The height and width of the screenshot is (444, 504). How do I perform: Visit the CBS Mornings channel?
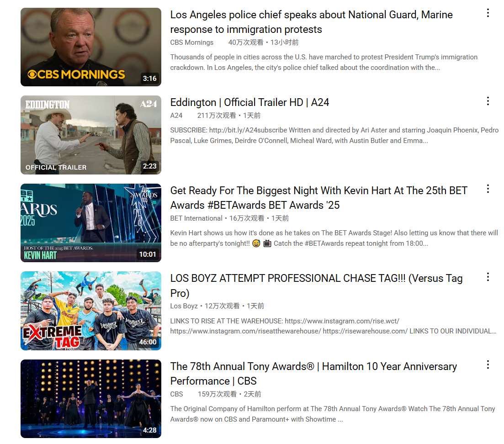[x=191, y=42]
